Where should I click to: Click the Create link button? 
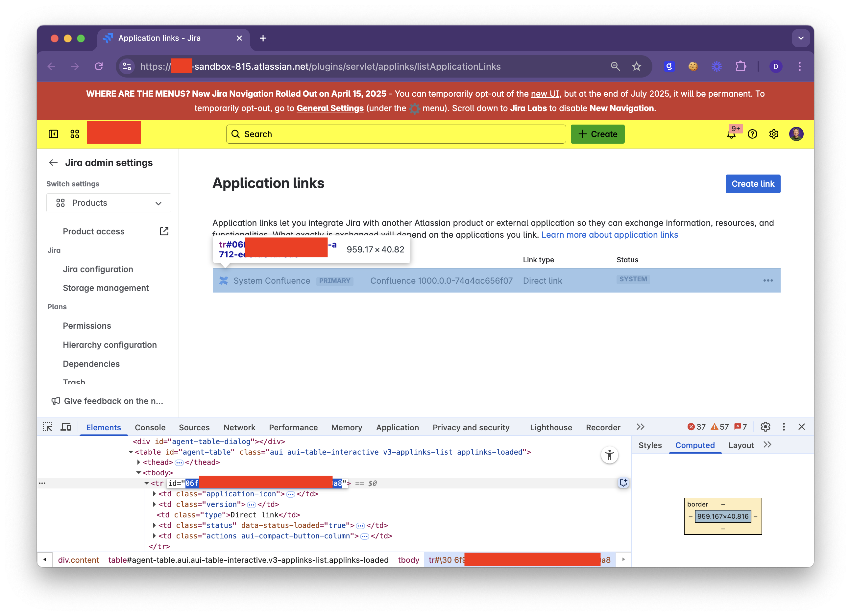(753, 184)
